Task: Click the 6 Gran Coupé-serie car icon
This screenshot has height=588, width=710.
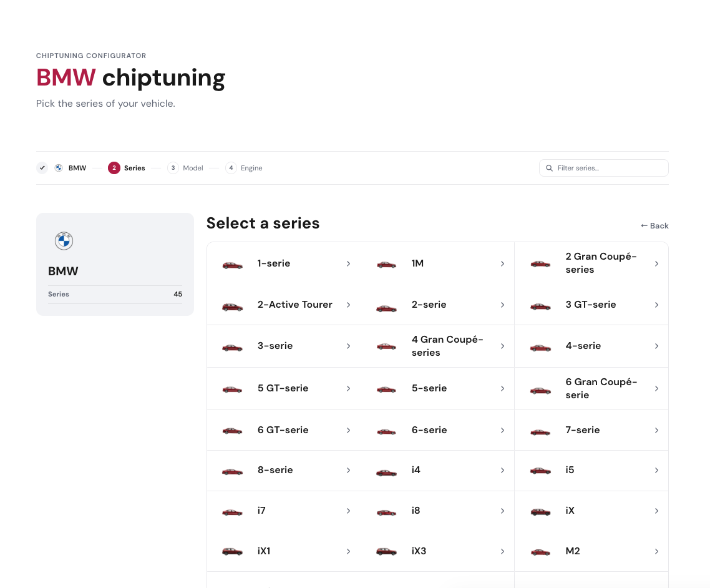Action: (x=540, y=390)
